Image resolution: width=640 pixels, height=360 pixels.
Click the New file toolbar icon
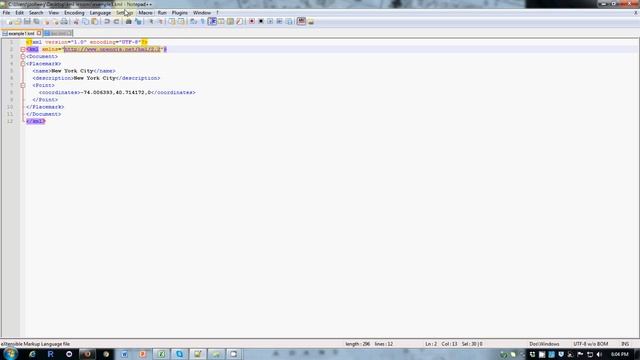coord(9,21)
